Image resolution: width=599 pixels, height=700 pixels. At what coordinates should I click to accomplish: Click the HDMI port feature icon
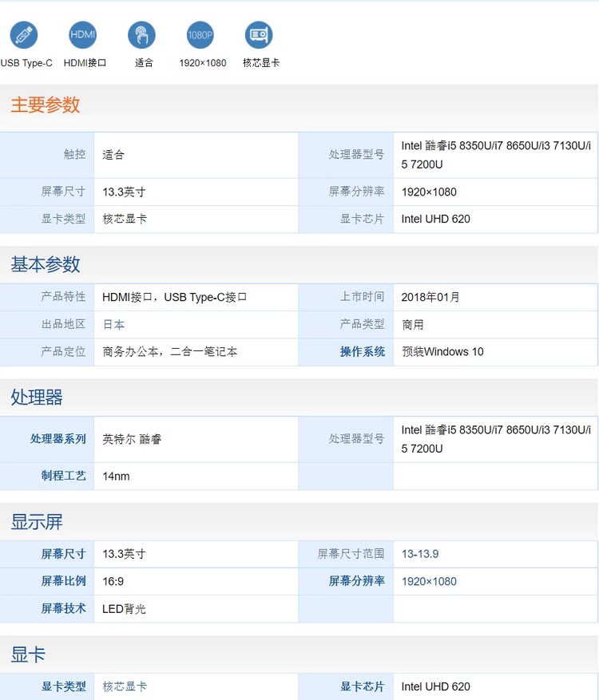coord(82,35)
